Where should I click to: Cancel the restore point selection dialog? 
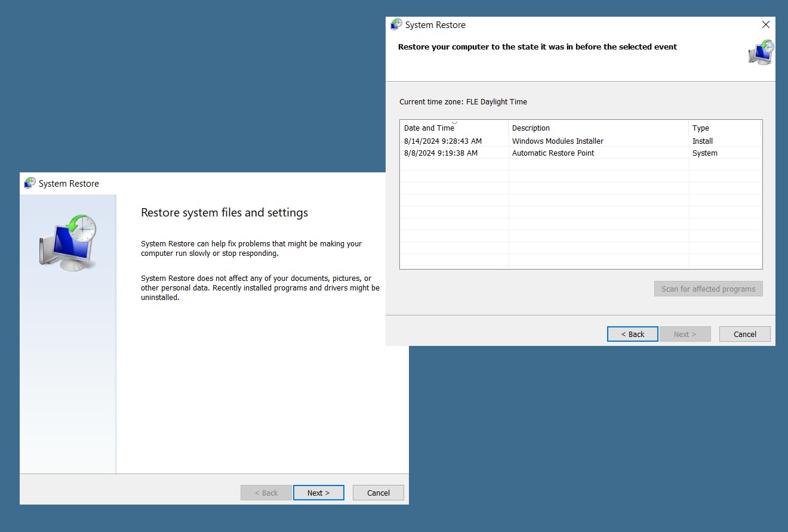pos(745,334)
